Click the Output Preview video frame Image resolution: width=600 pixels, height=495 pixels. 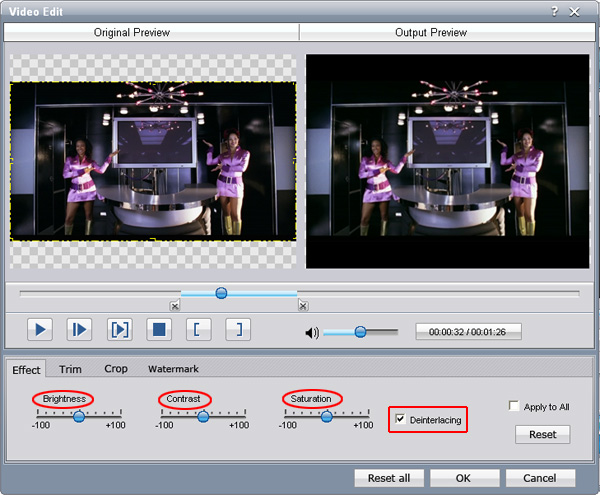click(x=447, y=161)
